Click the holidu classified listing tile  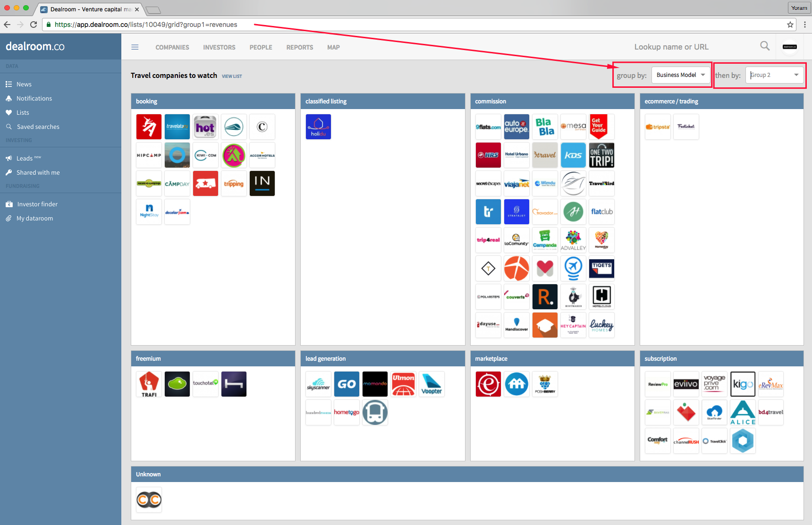point(318,127)
